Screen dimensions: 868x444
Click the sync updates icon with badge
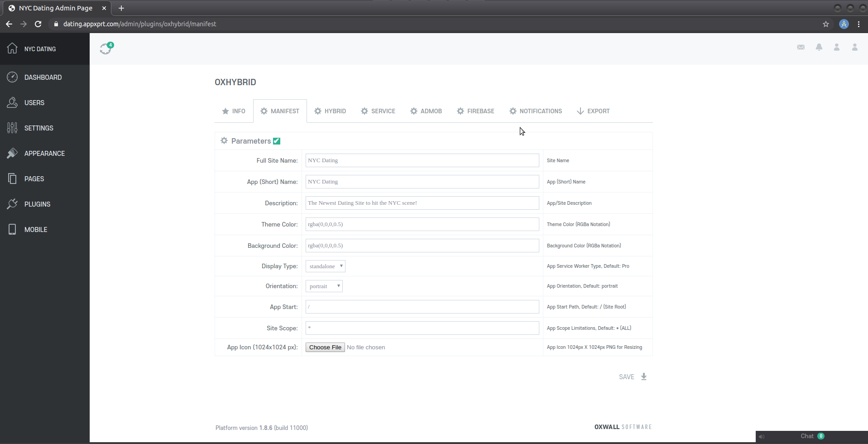point(106,48)
